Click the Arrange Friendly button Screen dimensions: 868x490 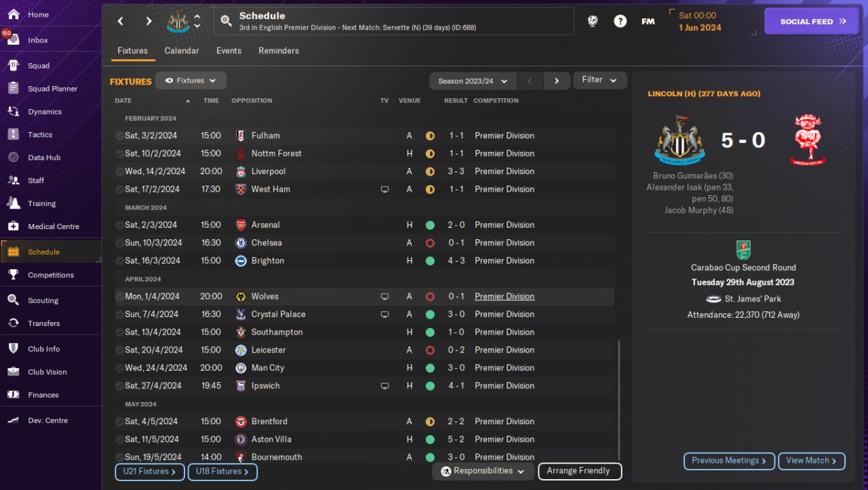(x=579, y=471)
